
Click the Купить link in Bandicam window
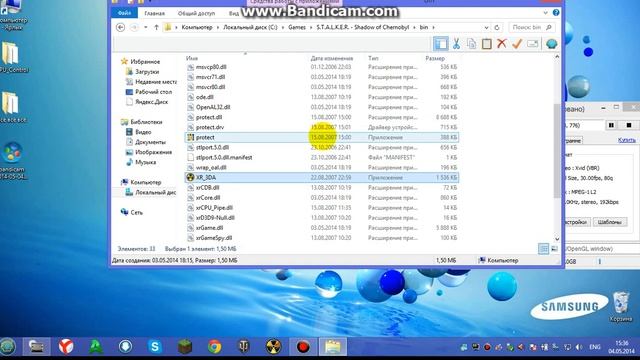627,140
